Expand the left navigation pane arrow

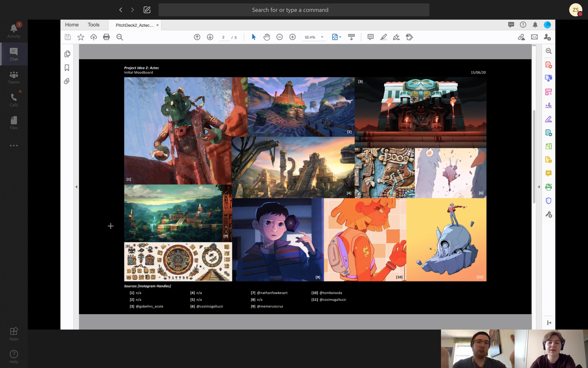click(x=76, y=187)
